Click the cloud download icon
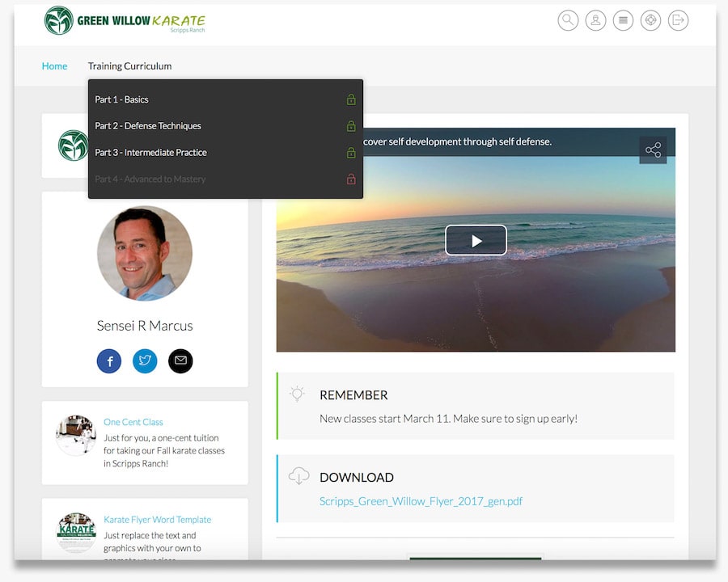This screenshot has width=728, height=582. click(x=298, y=475)
